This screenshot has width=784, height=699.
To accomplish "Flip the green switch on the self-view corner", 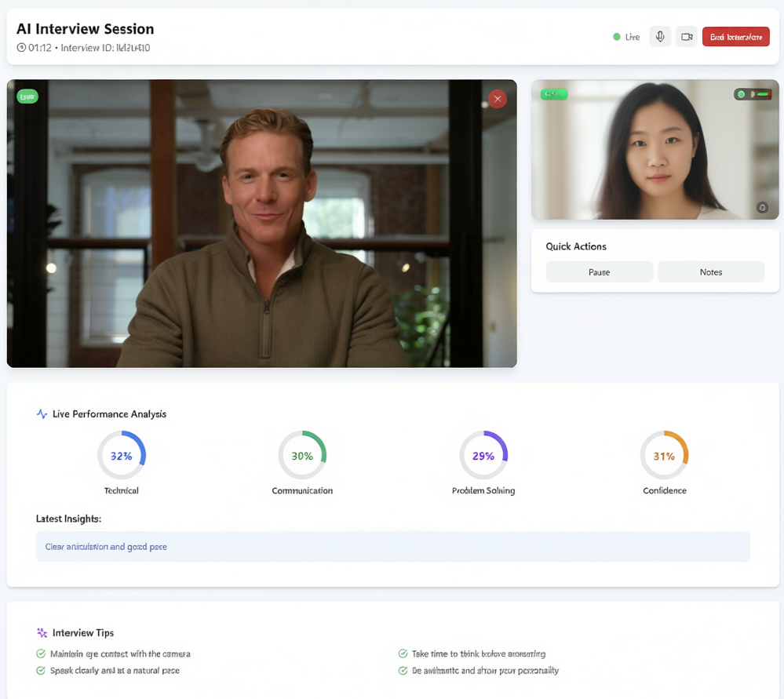I will (762, 93).
